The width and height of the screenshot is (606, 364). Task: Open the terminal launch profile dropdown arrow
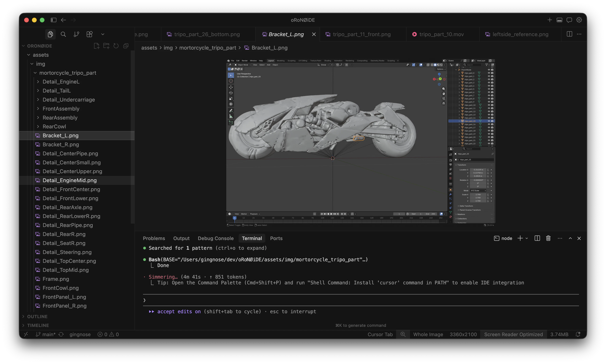pyautogui.click(x=527, y=238)
